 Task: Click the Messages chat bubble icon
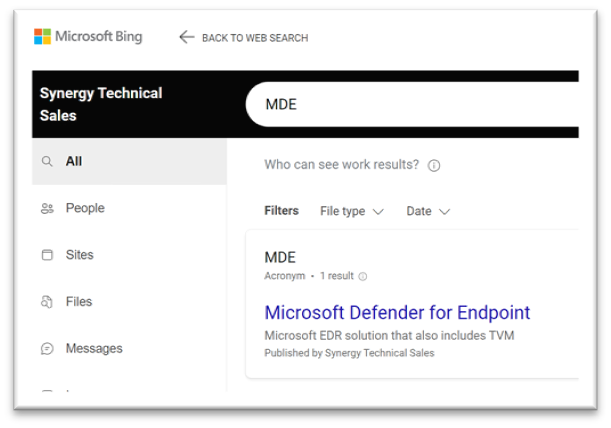pos(47,348)
